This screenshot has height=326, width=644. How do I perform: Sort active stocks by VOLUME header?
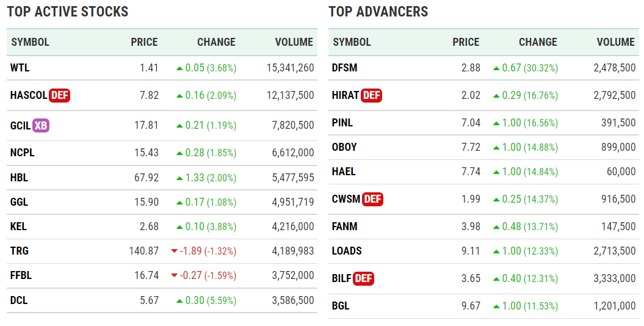click(294, 42)
